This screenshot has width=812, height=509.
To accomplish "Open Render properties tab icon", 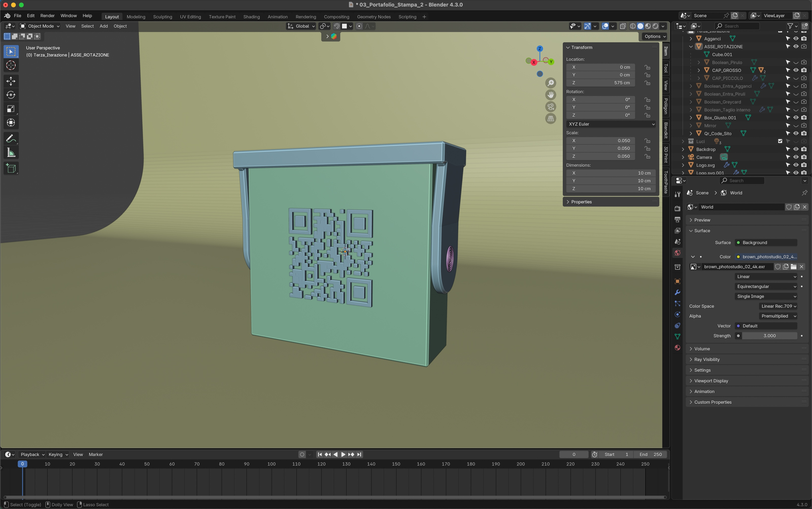I will [678, 208].
